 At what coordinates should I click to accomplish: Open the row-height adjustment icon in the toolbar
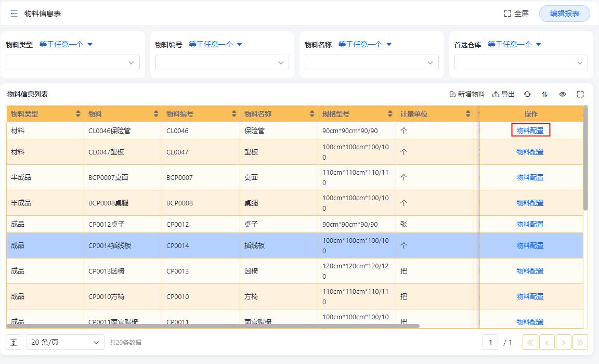pos(544,94)
